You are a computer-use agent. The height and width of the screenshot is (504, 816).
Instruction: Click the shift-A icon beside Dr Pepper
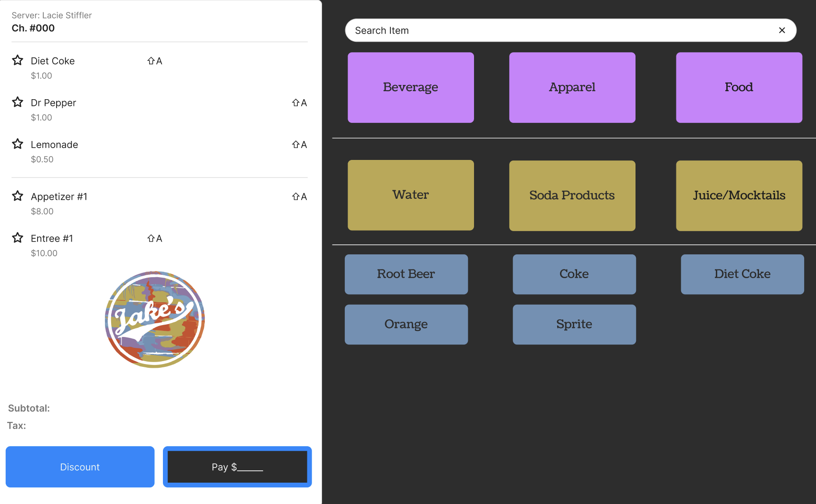tap(299, 103)
